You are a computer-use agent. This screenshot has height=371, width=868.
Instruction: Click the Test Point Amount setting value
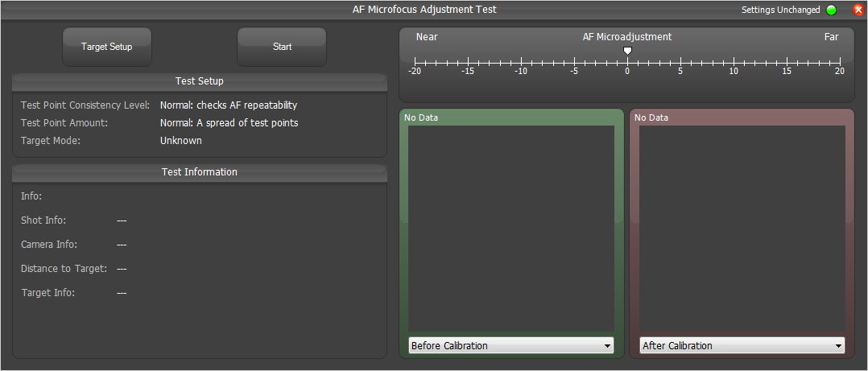[229, 123]
